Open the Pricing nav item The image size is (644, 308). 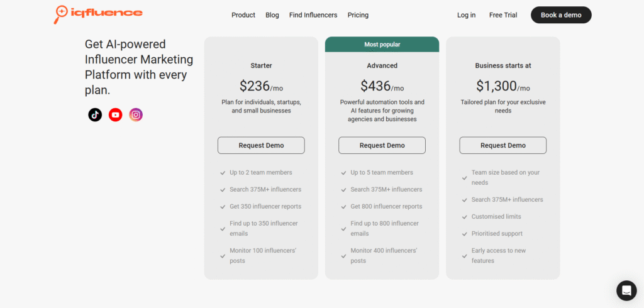(358, 15)
